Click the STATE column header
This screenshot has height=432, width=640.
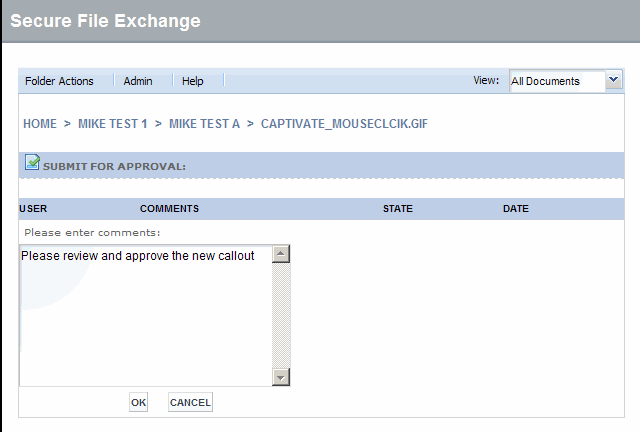[x=398, y=209]
